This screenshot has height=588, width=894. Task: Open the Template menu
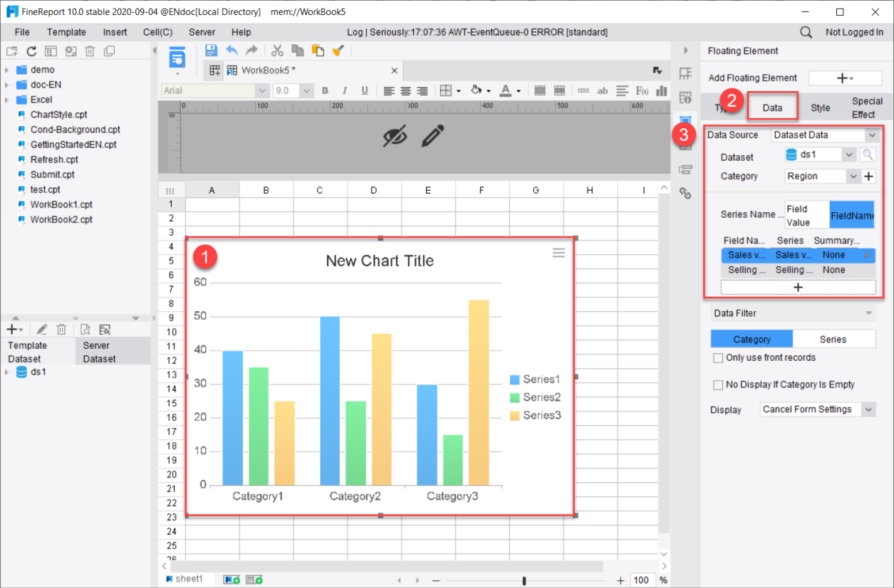[66, 32]
